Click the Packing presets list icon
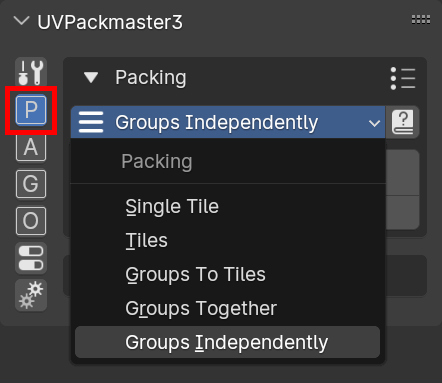Viewport: 442px width, 383px height. (403, 78)
